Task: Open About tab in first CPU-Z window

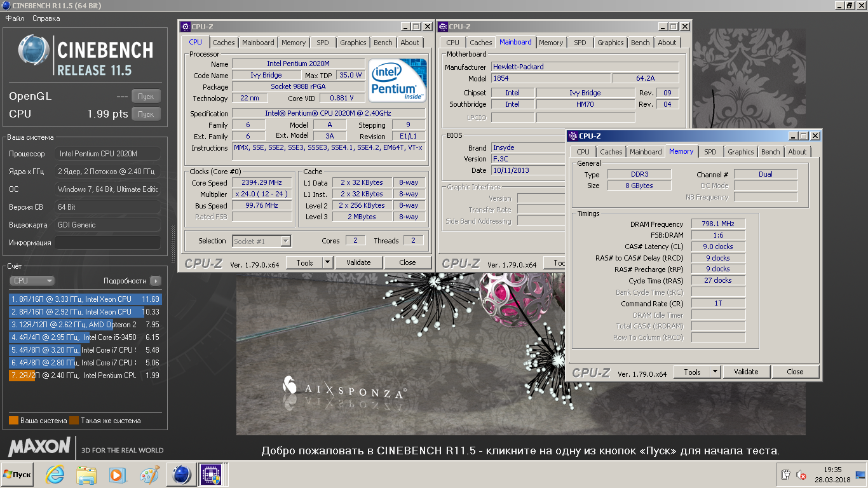Action: [410, 43]
